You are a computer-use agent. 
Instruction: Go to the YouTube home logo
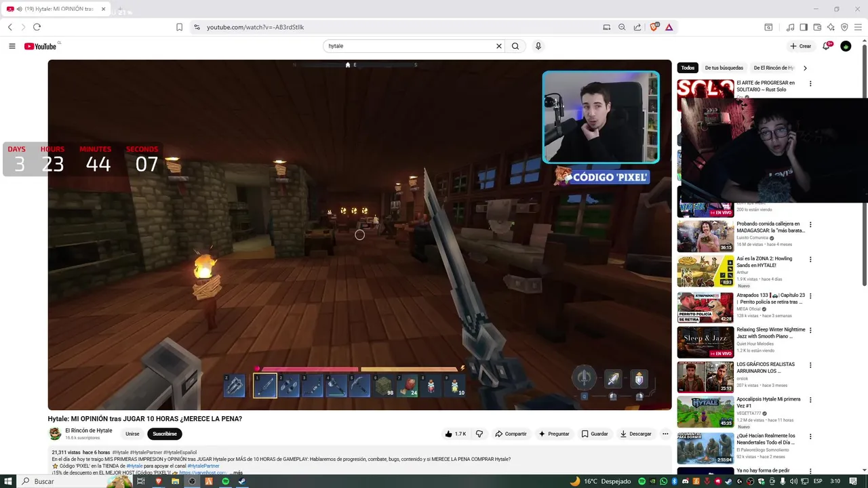point(41,46)
